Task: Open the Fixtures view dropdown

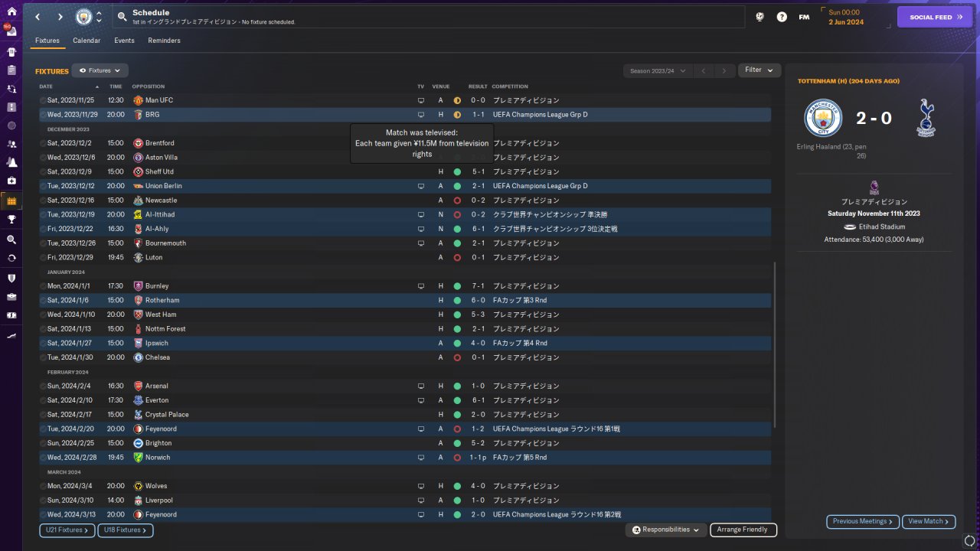Action: pos(100,70)
